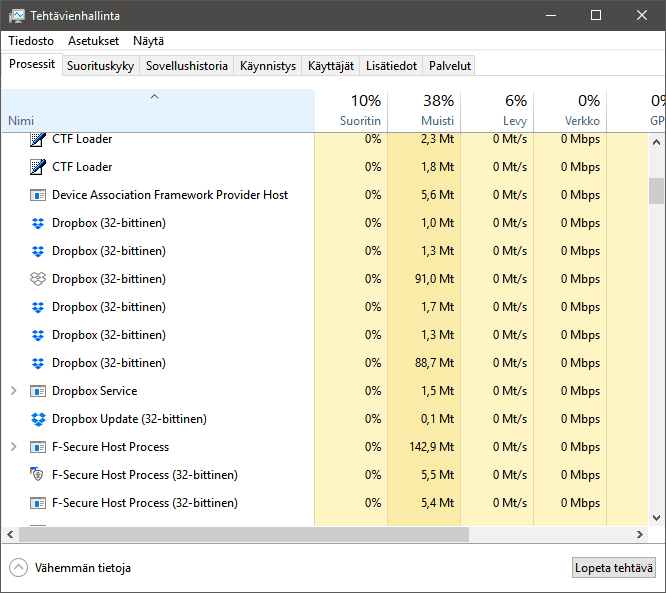666x593 pixels.
Task: Sort by the Suoritin column header
Action: [x=351, y=110]
